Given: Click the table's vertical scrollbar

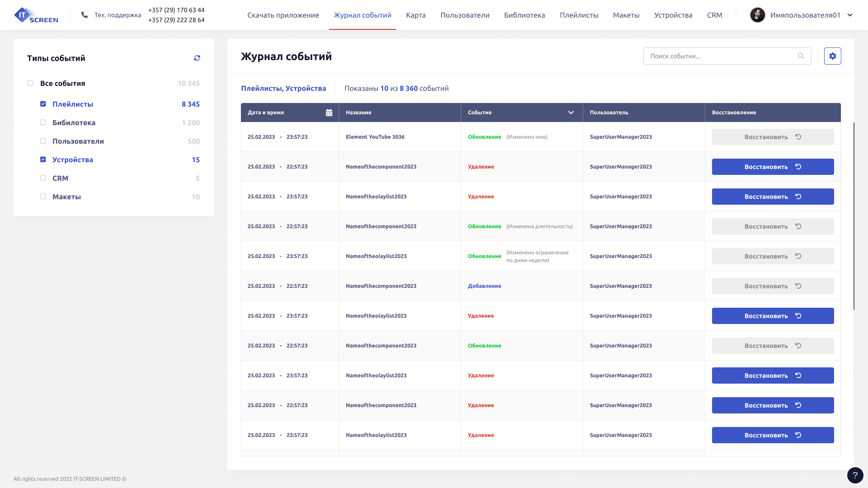Looking at the screenshot, I should [854, 216].
